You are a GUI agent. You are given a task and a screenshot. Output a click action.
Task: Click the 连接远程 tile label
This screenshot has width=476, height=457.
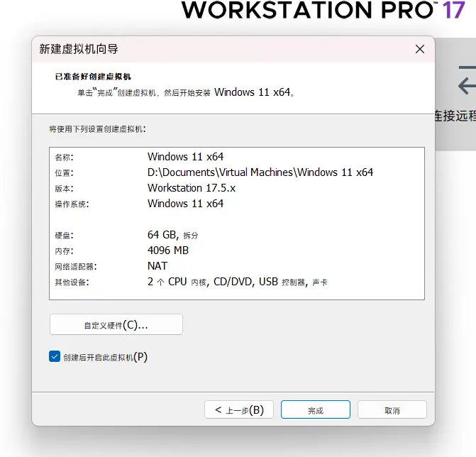coord(455,116)
